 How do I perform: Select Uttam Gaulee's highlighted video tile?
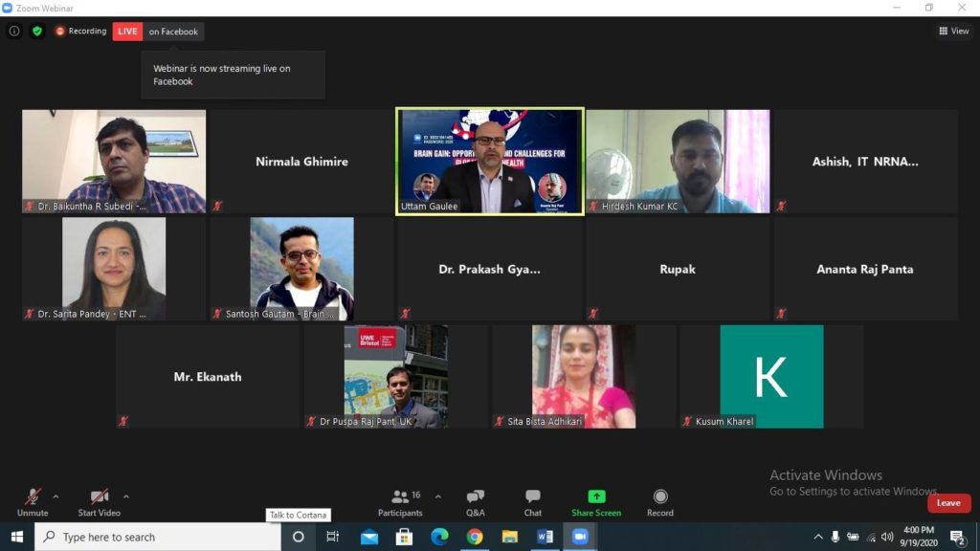[489, 161]
